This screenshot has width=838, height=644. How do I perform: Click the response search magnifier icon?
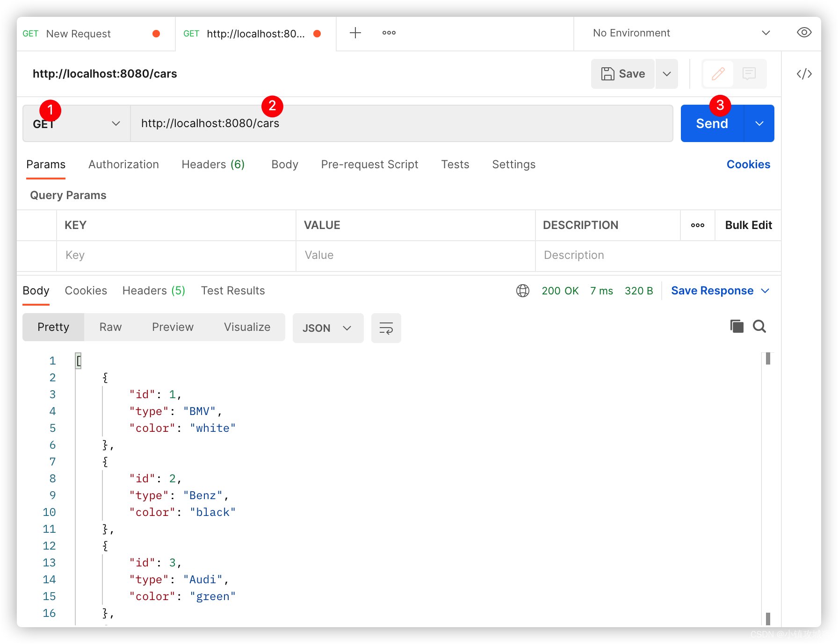(x=759, y=326)
